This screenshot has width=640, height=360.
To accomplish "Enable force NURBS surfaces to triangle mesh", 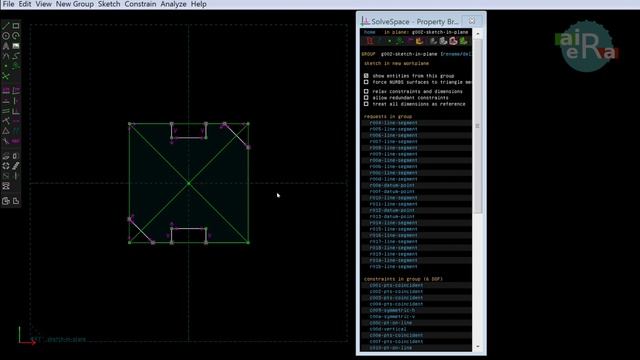I will (x=366, y=82).
